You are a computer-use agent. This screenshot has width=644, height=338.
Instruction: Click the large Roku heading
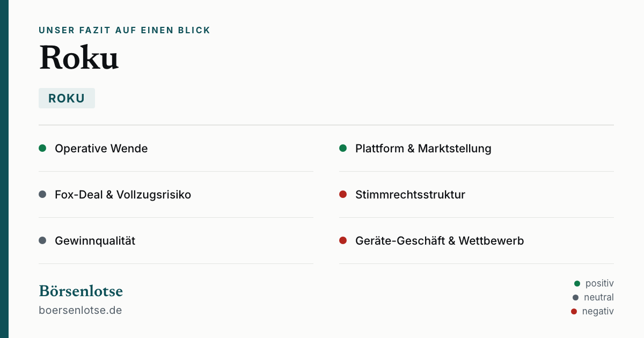coord(79,57)
